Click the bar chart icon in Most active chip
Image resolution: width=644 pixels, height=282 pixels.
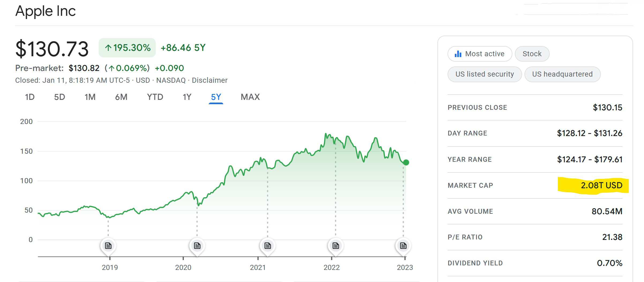pos(458,54)
